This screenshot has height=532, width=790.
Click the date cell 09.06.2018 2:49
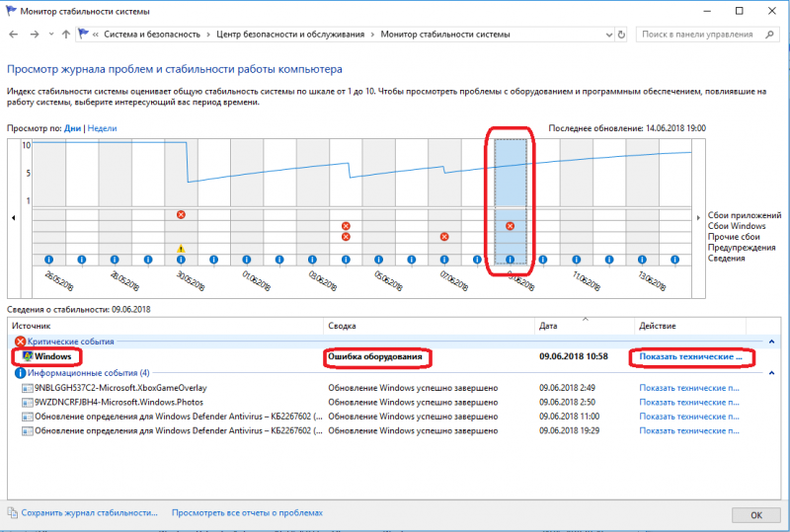pyautogui.click(x=567, y=388)
